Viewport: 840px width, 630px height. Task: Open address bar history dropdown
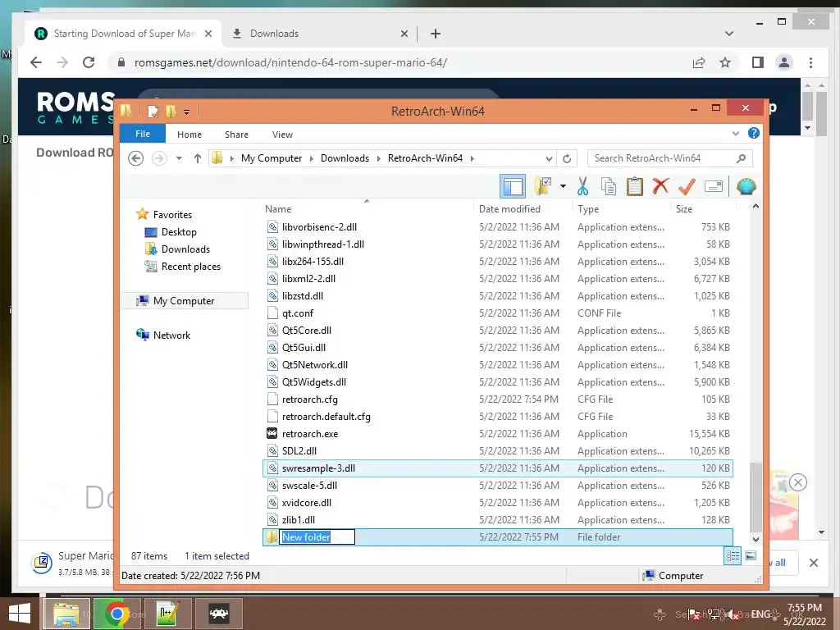549,158
